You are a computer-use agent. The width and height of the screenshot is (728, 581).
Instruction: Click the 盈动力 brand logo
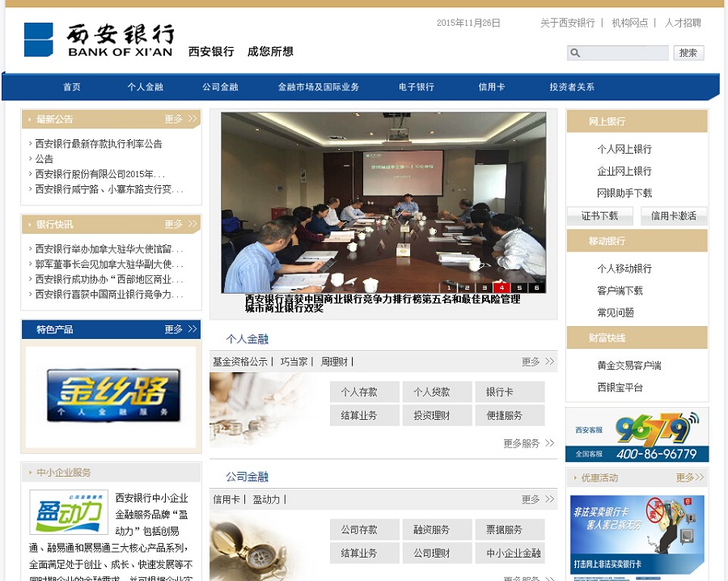tap(69, 511)
